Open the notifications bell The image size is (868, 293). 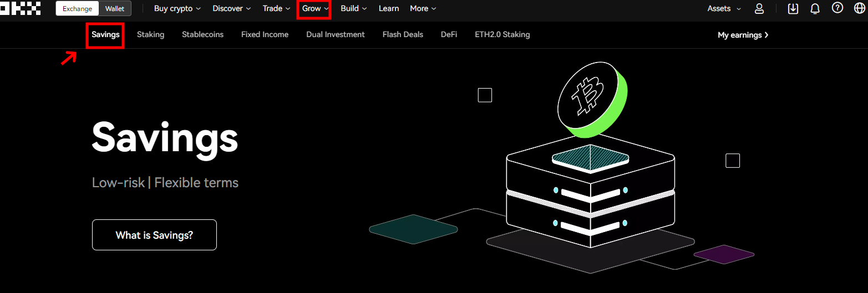815,8
